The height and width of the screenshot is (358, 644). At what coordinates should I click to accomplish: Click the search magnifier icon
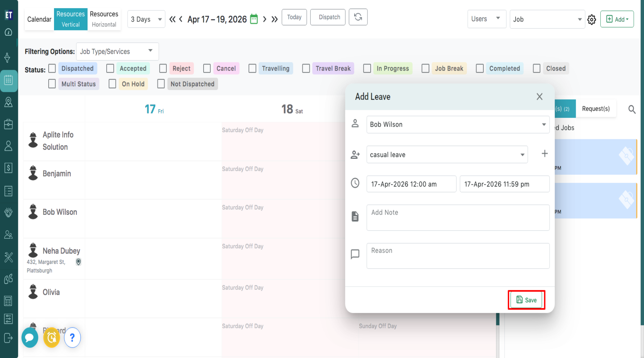click(632, 110)
